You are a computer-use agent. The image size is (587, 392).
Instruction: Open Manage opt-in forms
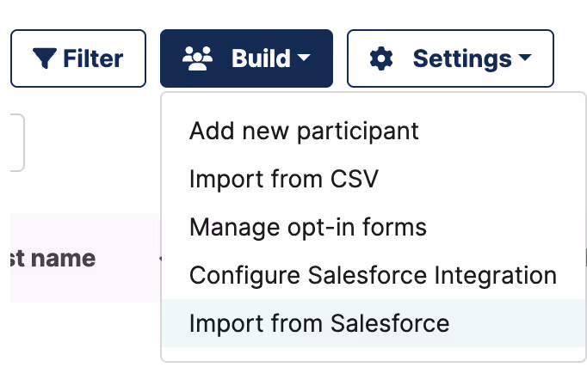click(308, 228)
